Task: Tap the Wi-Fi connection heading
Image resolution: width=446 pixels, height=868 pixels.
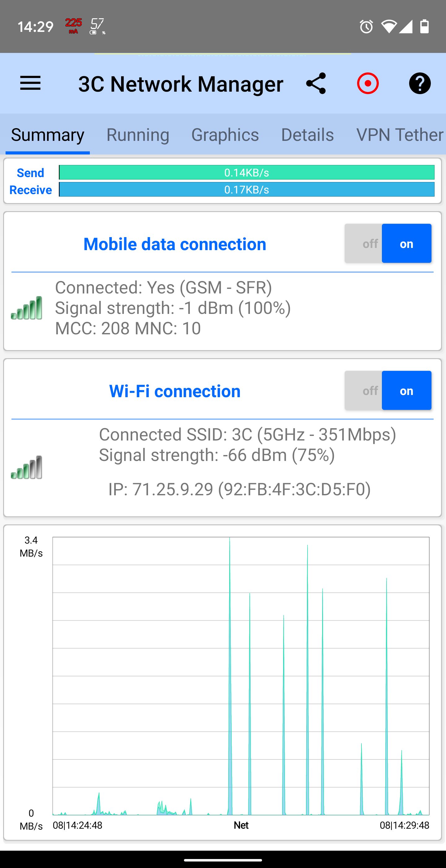Action: point(175,391)
